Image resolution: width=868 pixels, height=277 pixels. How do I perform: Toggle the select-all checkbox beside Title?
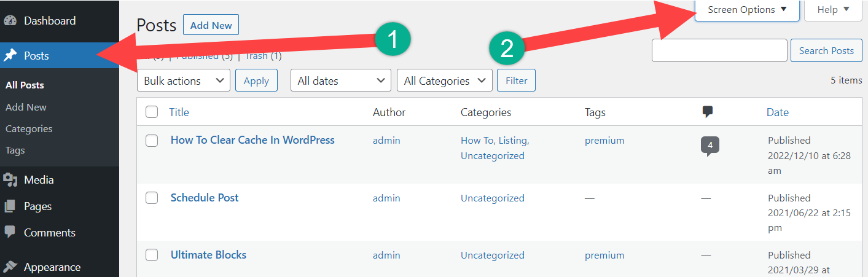pos(152,112)
